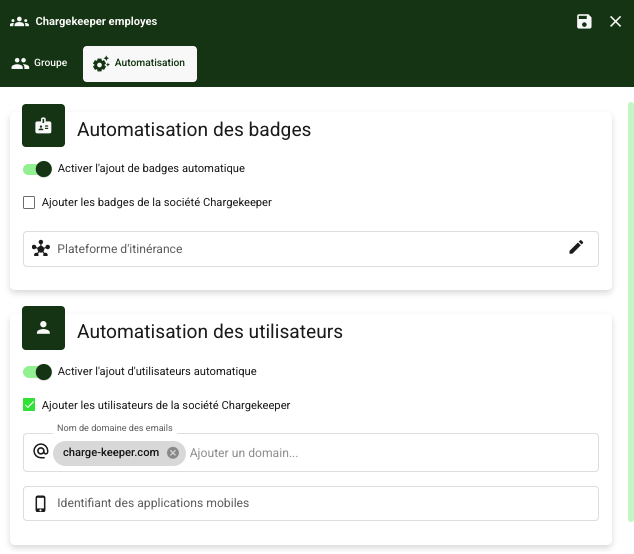Open the Automatisation tab
634x554 pixels.
tap(139, 63)
